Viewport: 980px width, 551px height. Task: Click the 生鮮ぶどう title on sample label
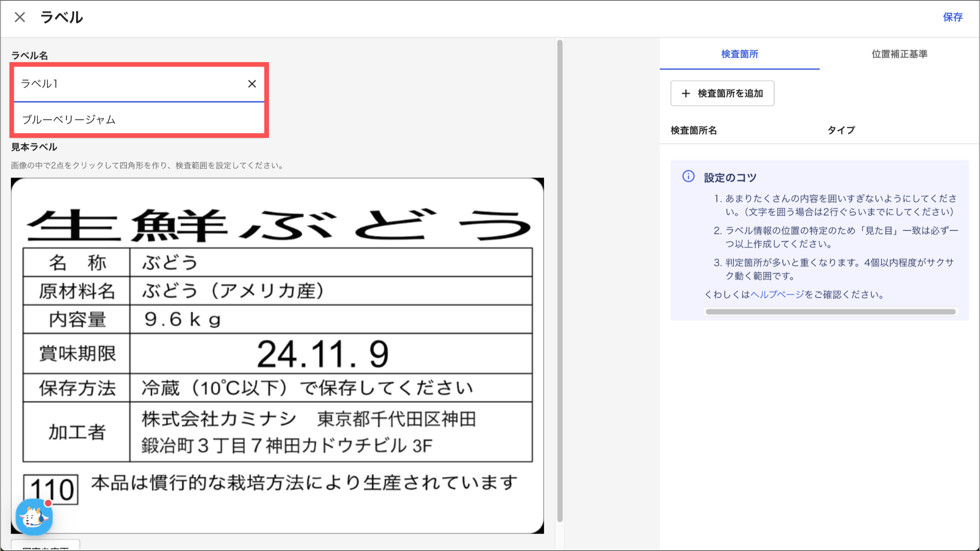point(278,225)
